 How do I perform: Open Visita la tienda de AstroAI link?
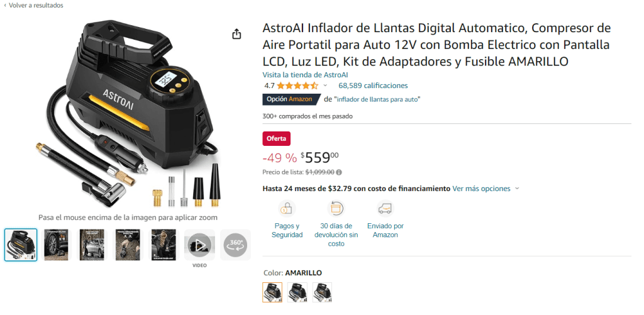(x=305, y=75)
